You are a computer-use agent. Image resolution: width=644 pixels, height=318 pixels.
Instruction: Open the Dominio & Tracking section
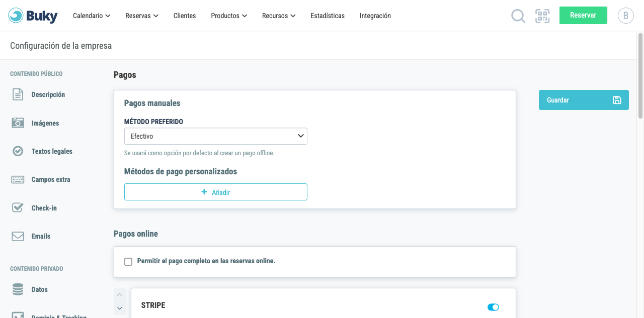tap(59, 316)
